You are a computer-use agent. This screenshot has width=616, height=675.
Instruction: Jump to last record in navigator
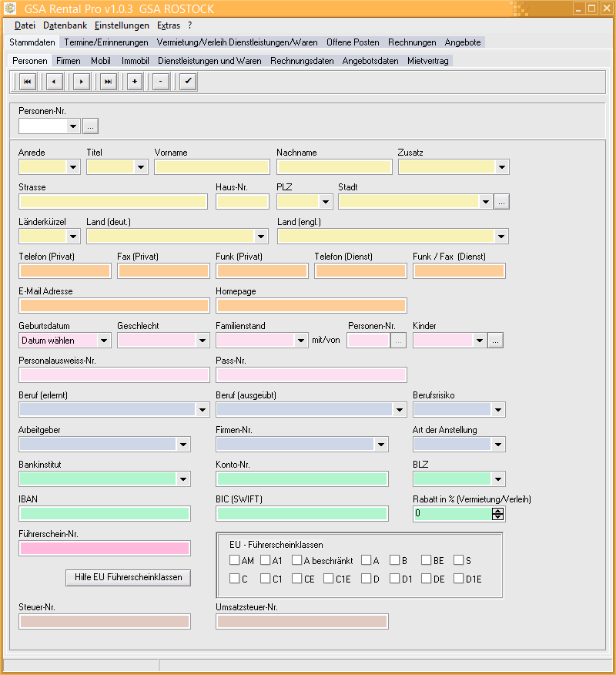click(x=108, y=82)
